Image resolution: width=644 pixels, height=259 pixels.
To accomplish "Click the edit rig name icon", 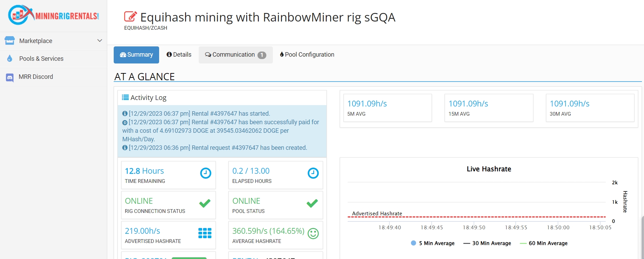I will (x=130, y=17).
